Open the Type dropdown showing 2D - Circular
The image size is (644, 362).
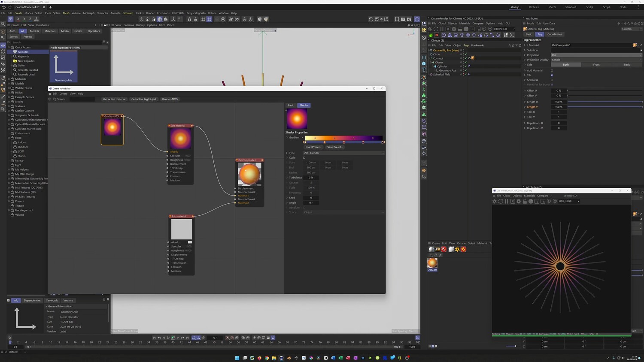[343, 153]
